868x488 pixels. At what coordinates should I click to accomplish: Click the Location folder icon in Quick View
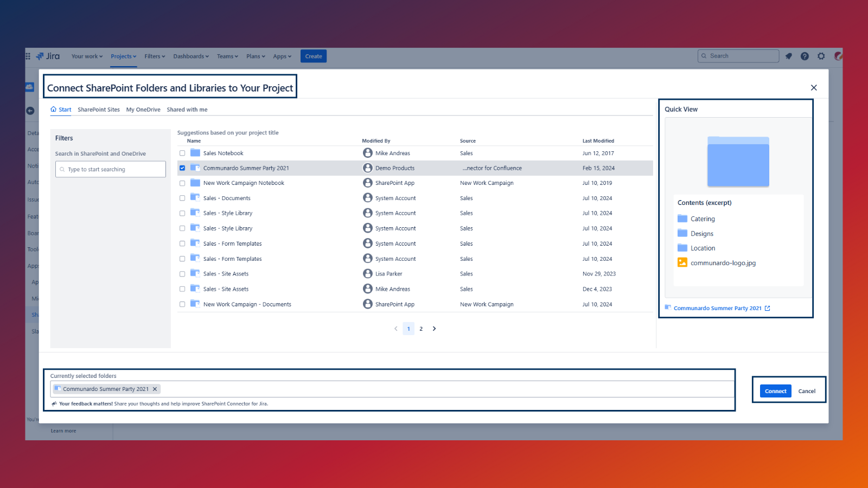[682, 248]
